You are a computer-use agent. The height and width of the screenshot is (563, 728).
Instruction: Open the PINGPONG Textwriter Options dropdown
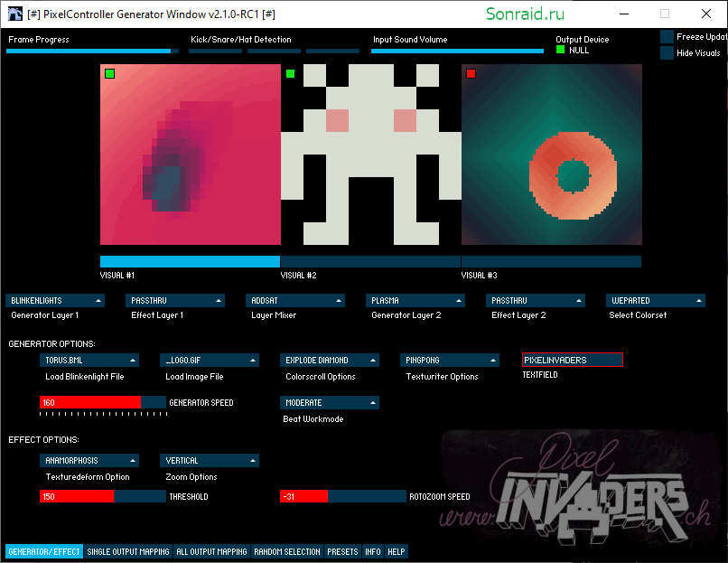(450, 360)
